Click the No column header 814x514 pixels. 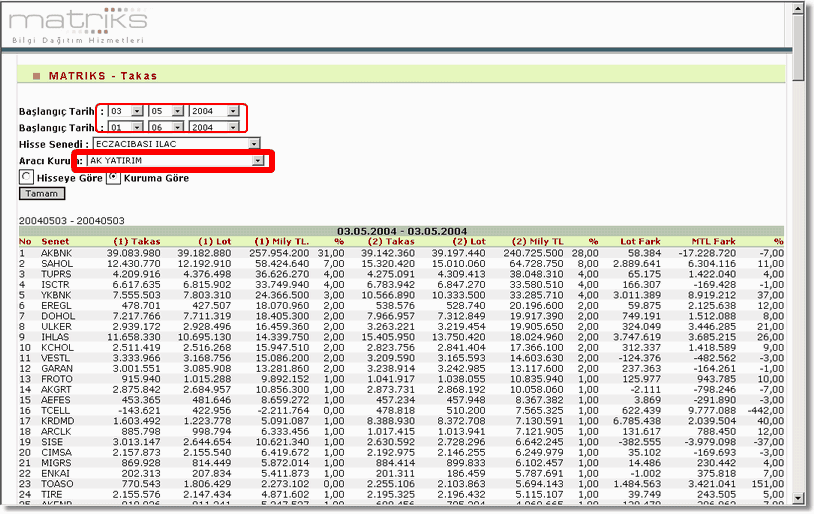[25, 241]
